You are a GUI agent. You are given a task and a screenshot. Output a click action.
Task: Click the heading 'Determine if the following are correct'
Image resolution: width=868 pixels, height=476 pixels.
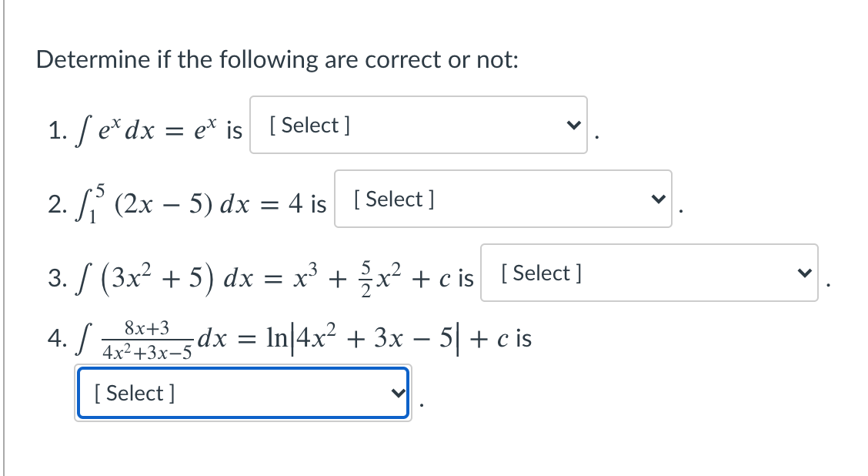[277, 59]
